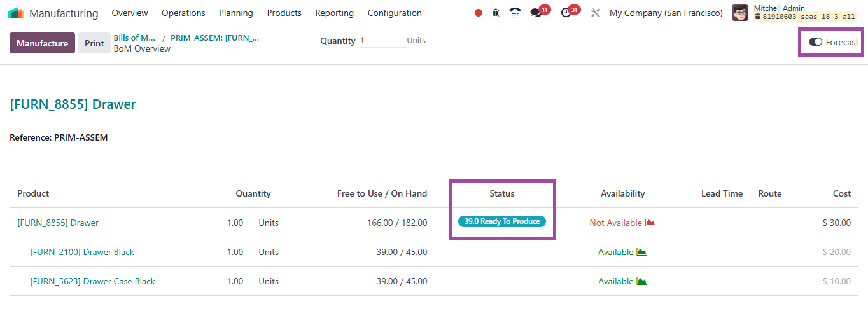Screen dimensions: 868x320
Task: Click the VoIP phone icon
Action: (x=515, y=13)
